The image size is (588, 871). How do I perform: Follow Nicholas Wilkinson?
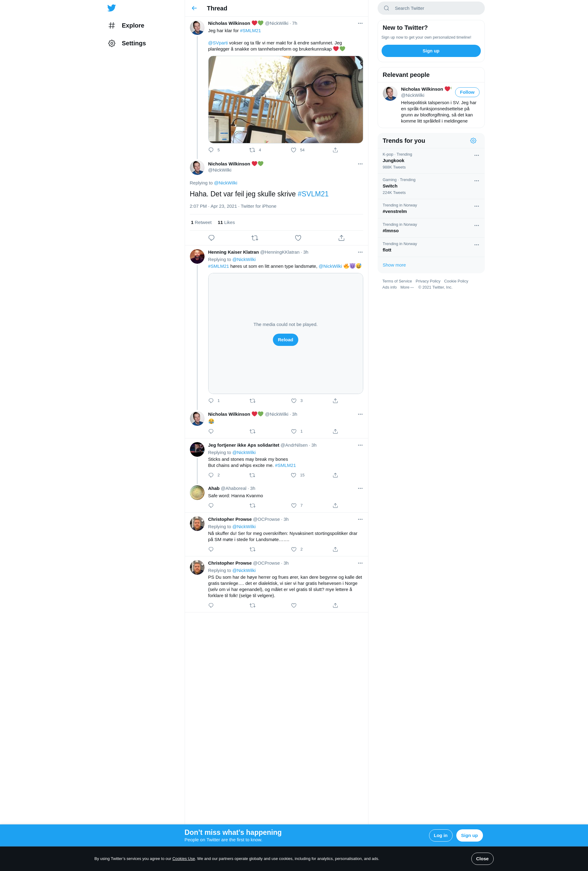pos(467,92)
